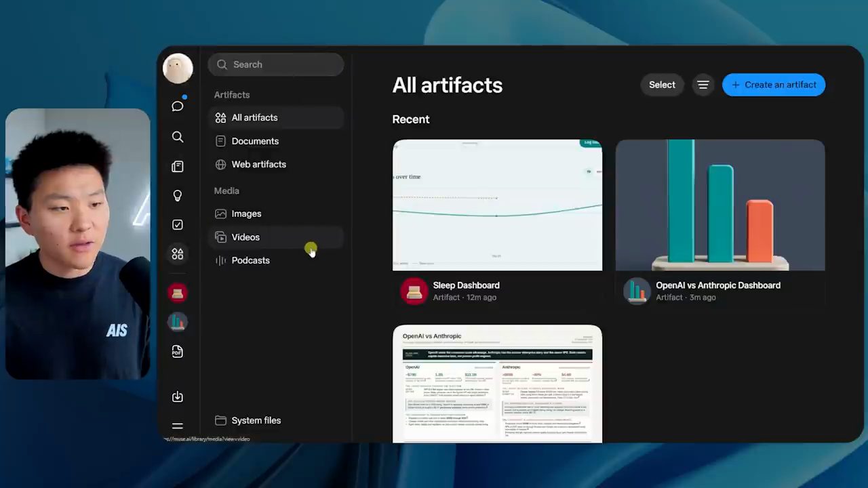Screen dimensions: 868x488
Task: Open the chat bubble icon in sidebar
Action: coord(178,106)
